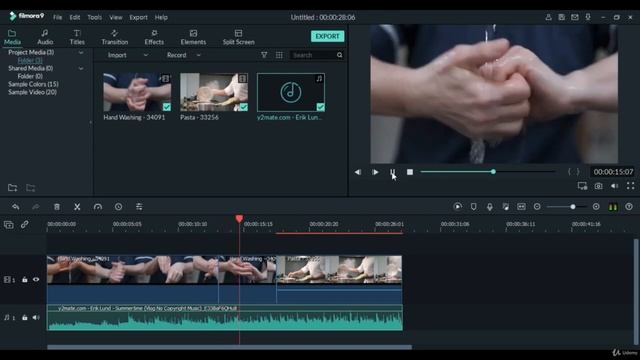Click the add marker shield icon
640x360 pixels.
tap(473, 207)
